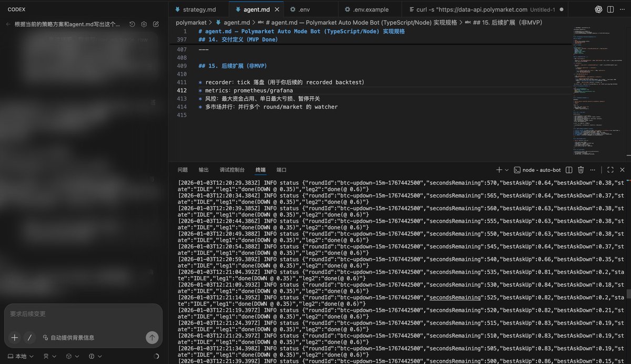Viewport: 631px width, 364px height.
Task: Select the 终端 panel tab
Action: click(x=260, y=170)
